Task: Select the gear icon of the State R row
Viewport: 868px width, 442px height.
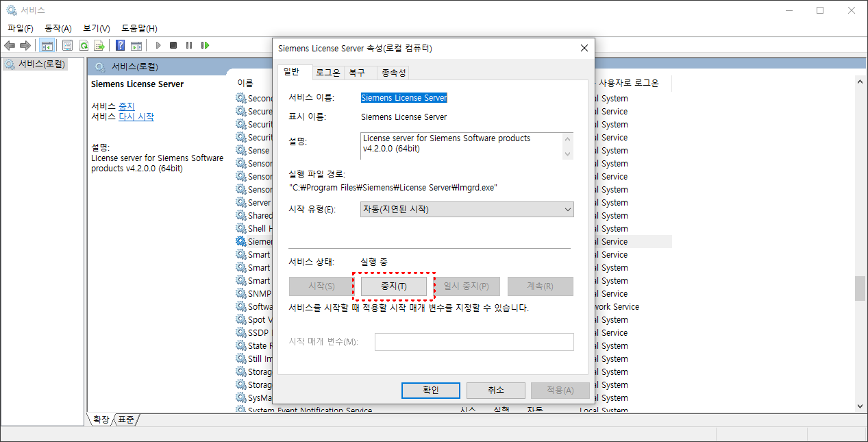Action: click(x=240, y=345)
